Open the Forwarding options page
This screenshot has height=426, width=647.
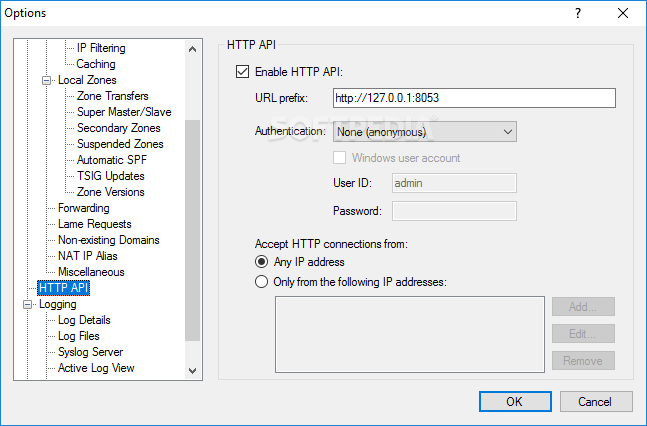(84, 208)
